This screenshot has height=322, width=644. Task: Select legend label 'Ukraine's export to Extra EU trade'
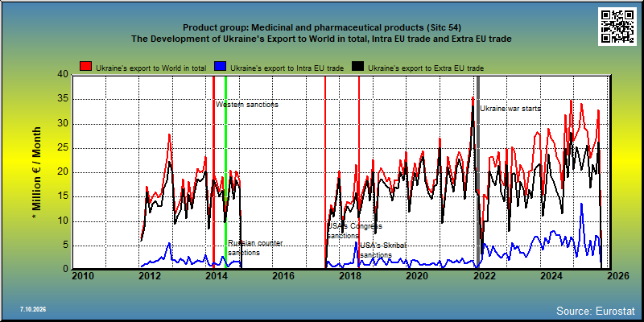click(426, 68)
